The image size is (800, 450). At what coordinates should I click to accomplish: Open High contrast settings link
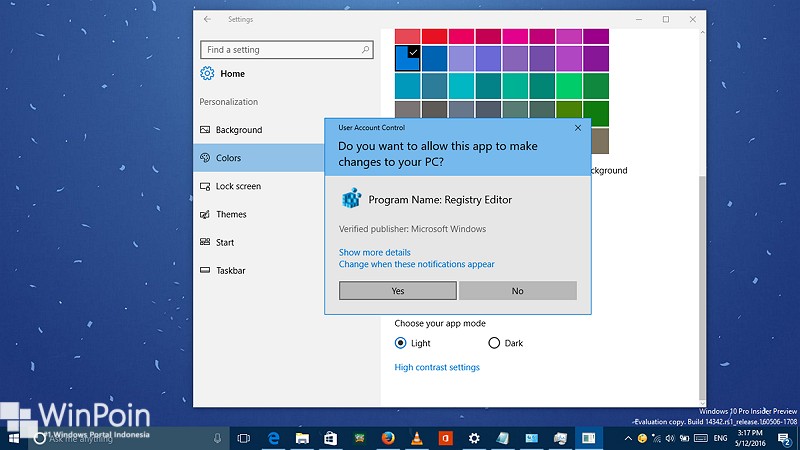point(437,367)
